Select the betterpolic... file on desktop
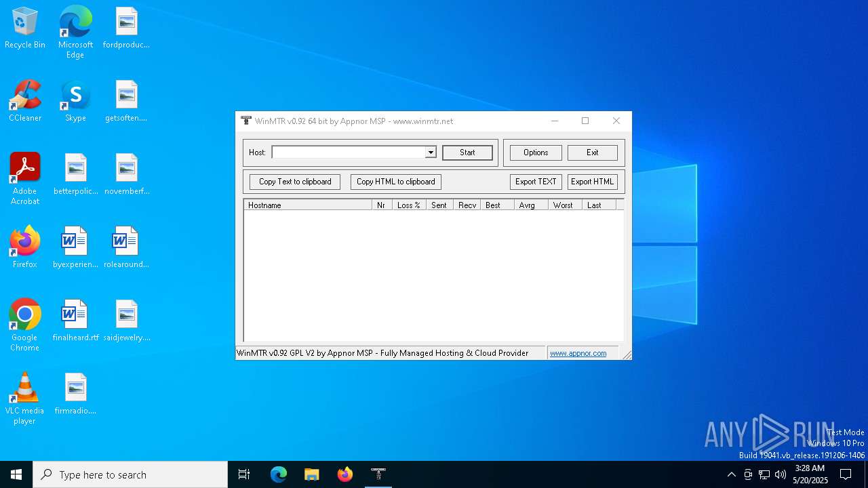Screen dimensions: 868x488 75,175
